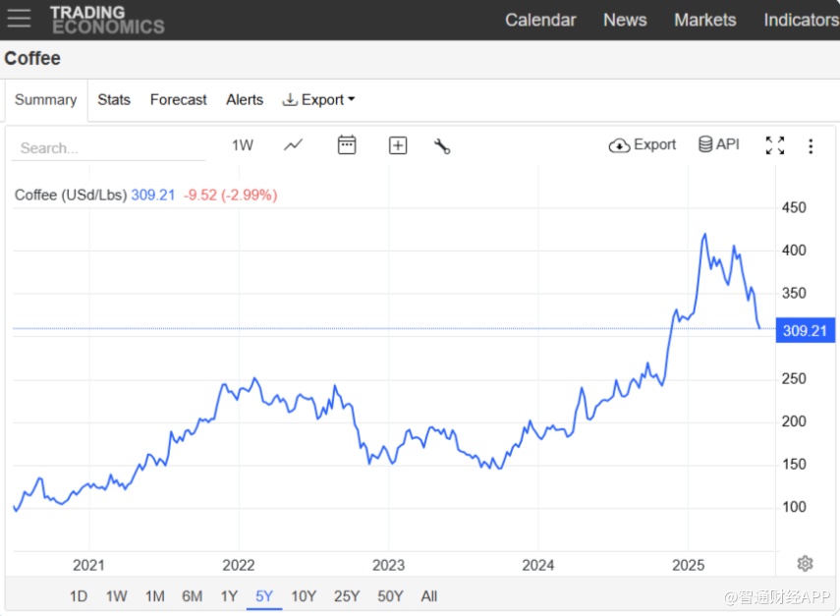Click the chart type line icon
The height and width of the screenshot is (616, 840).
coord(294,145)
